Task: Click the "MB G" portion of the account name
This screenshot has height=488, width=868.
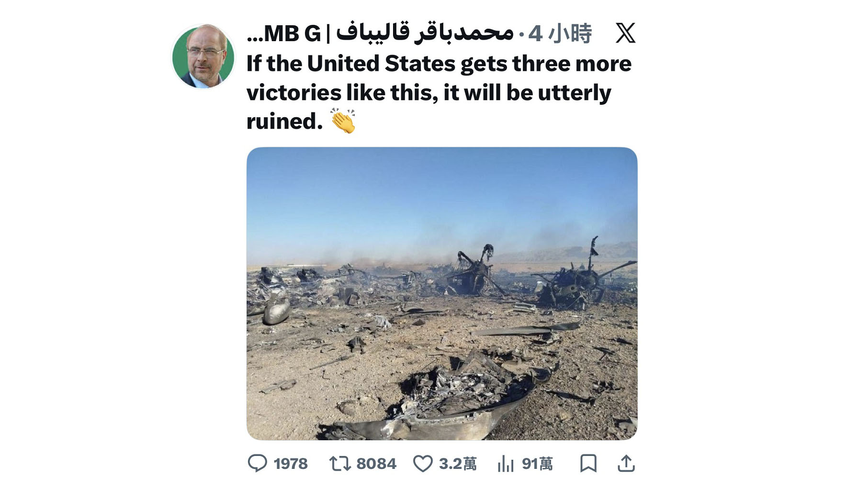Action: point(292,33)
